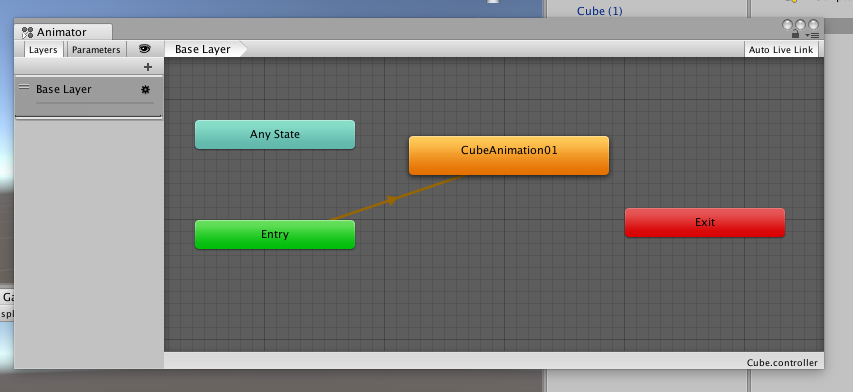Toggle the Animator window lock icon
This screenshot has height=392, width=853.
(x=795, y=34)
